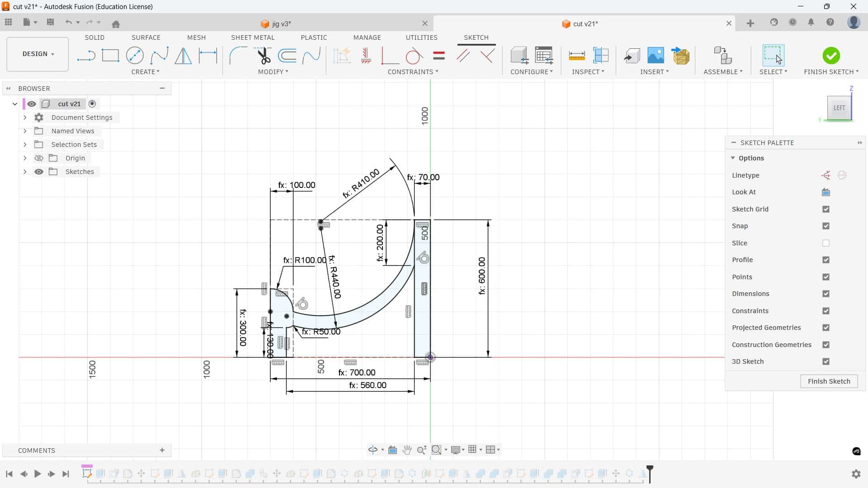The height and width of the screenshot is (488, 868).
Task: Click the Insert Image icon
Action: point(656,56)
